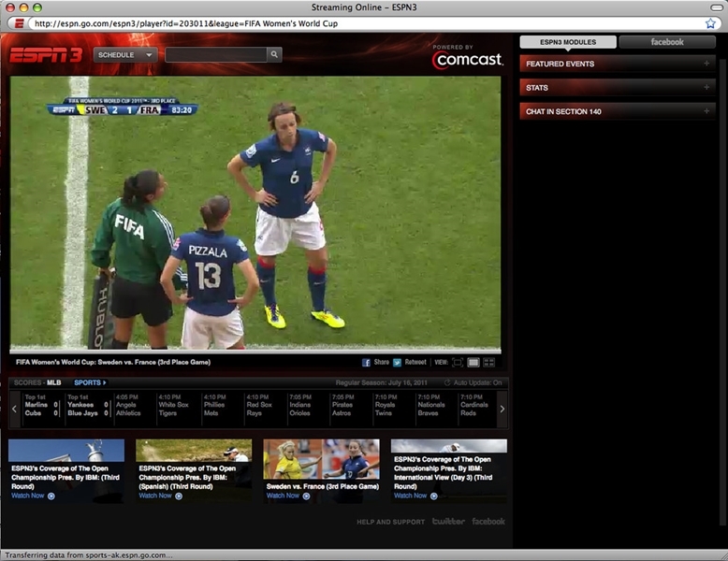The height and width of the screenshot is (561, 728).
Task: Click the search magnifier icon
Action: point(274,55)
